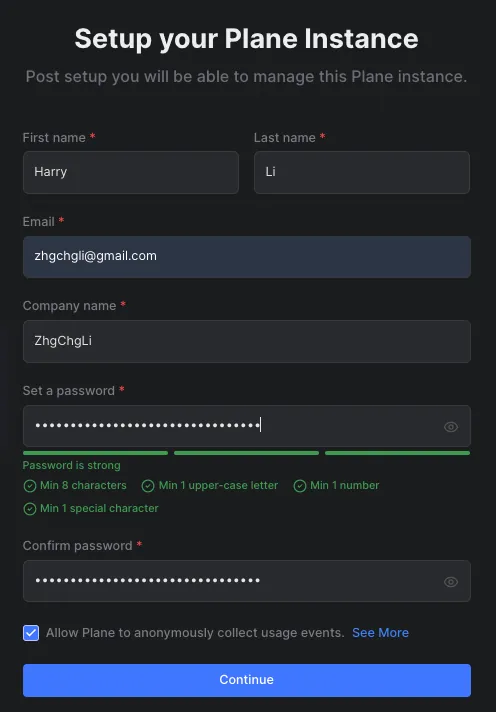The width and height of the screenshot is (496, 712).
Task: Open the See More link
Action: (380, 633)
